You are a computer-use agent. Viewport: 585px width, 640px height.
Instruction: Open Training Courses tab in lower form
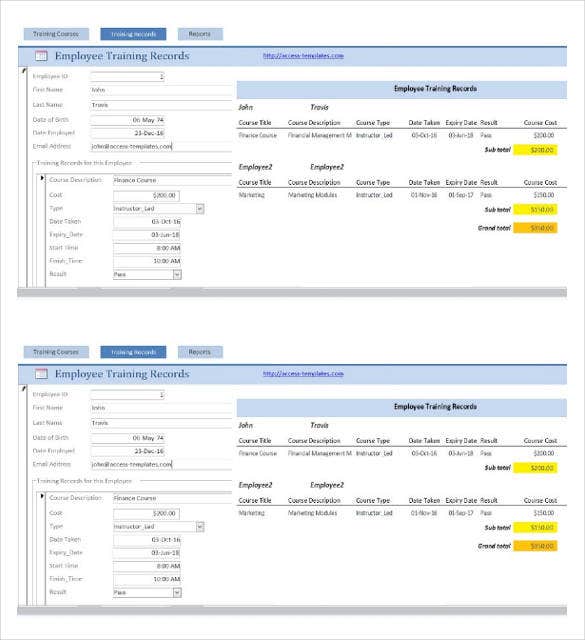[x=56, y=352]
